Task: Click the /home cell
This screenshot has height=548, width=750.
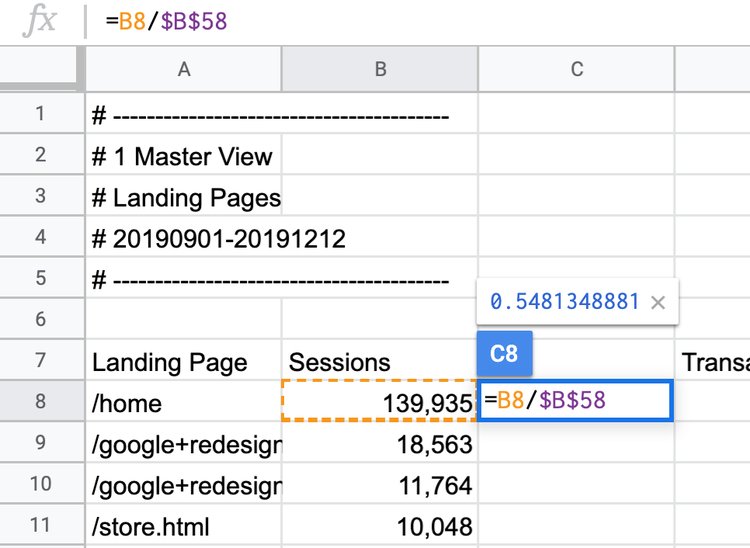Action: tap(184, 401)
